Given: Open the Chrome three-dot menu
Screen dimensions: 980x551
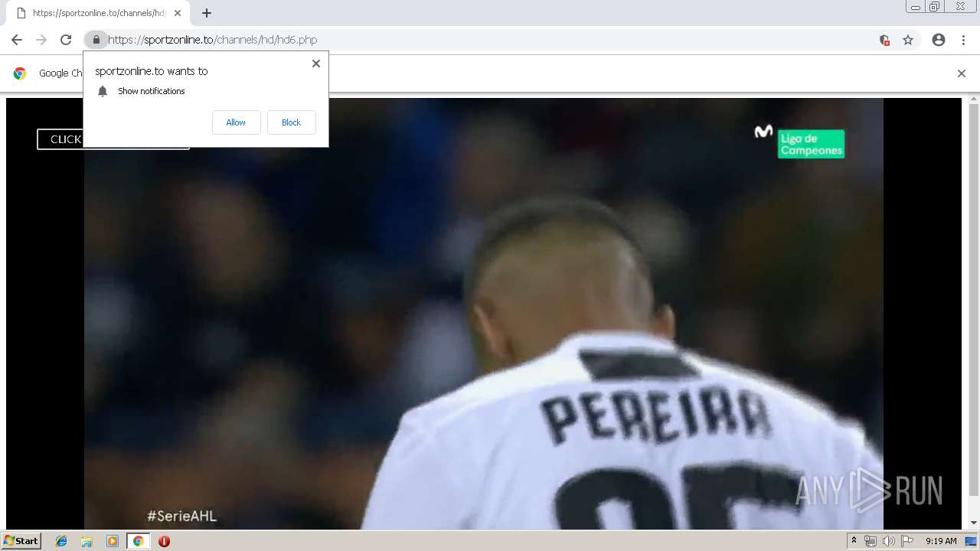Looking at the screenshot, I should (x=963, y=40).
